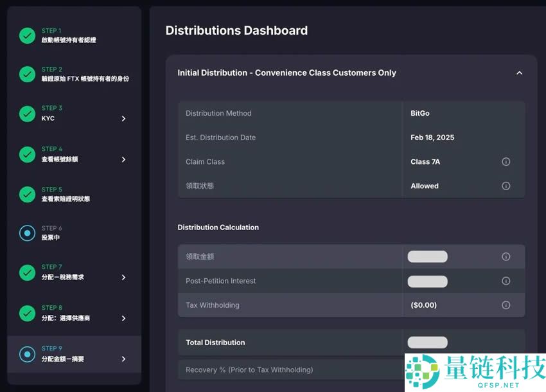Click the Tax Withholding info icon
The height and width of the screenshot is (392, 546).
[x=506, y=305]
